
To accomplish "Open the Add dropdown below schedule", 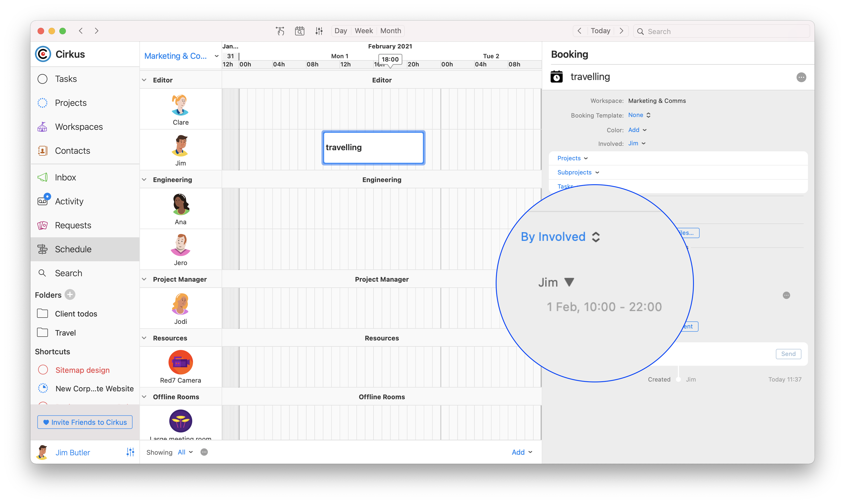I will 522,452.
